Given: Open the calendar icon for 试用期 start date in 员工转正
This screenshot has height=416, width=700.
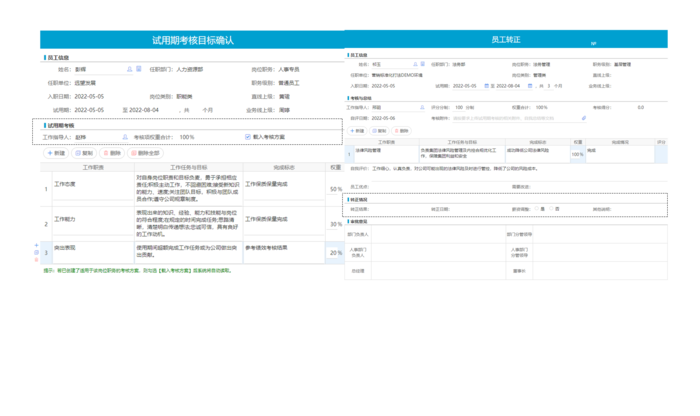Looking at the screenshot, I should (x=486, y=85).
